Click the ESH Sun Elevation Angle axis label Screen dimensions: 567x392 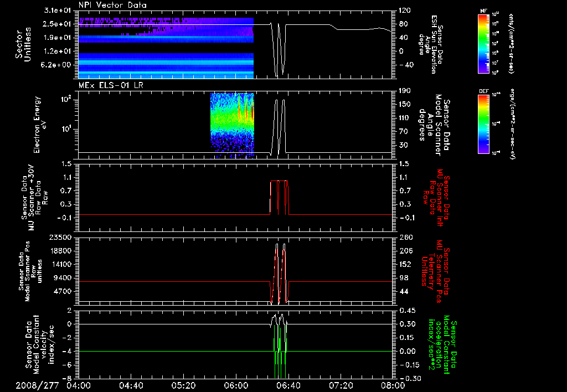(x=431, y=44)
